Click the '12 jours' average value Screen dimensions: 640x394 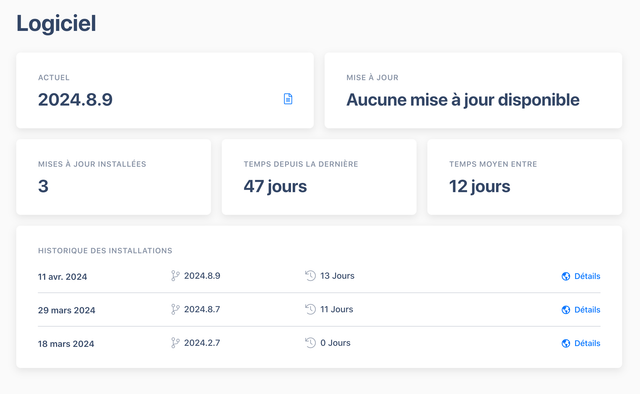480,187
